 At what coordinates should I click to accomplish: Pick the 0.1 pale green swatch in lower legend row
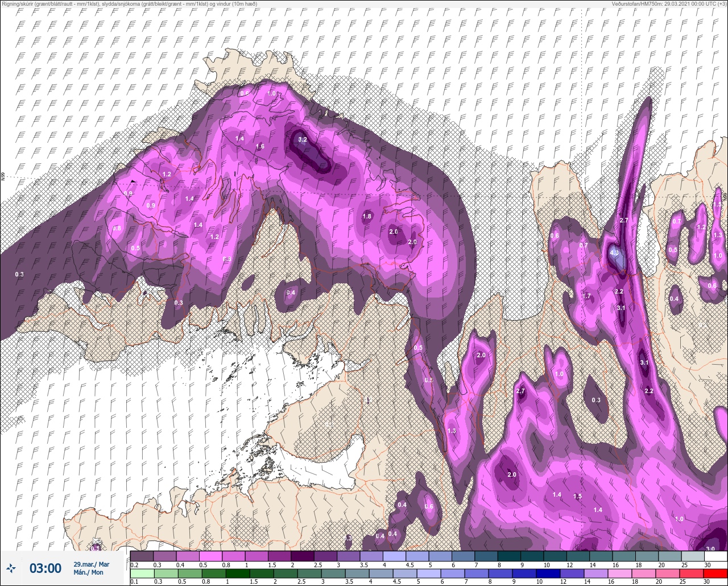coord(142,573)
